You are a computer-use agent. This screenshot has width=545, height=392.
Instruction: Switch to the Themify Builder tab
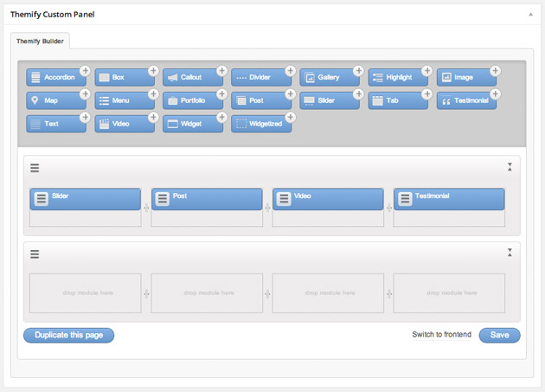40,41
